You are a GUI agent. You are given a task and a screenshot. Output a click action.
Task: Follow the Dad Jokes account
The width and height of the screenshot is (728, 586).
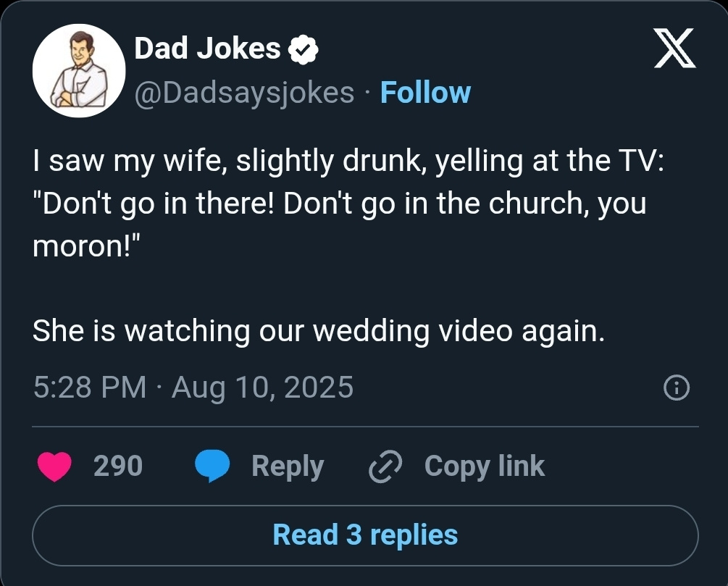tap(425, 93)
